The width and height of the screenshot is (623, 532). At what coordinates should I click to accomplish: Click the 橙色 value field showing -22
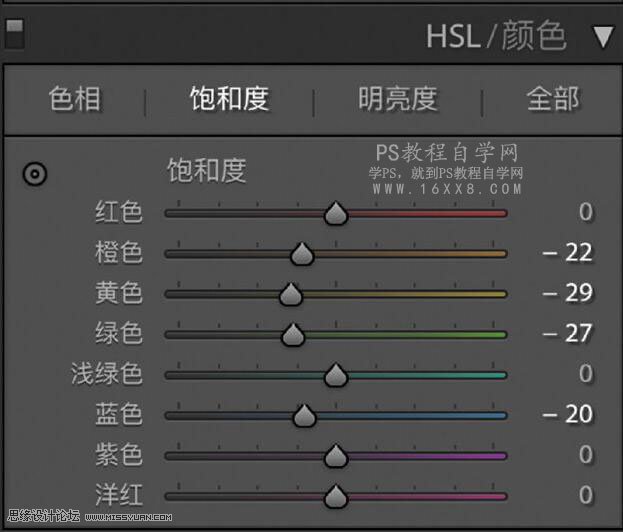click(x=568, y=253)
